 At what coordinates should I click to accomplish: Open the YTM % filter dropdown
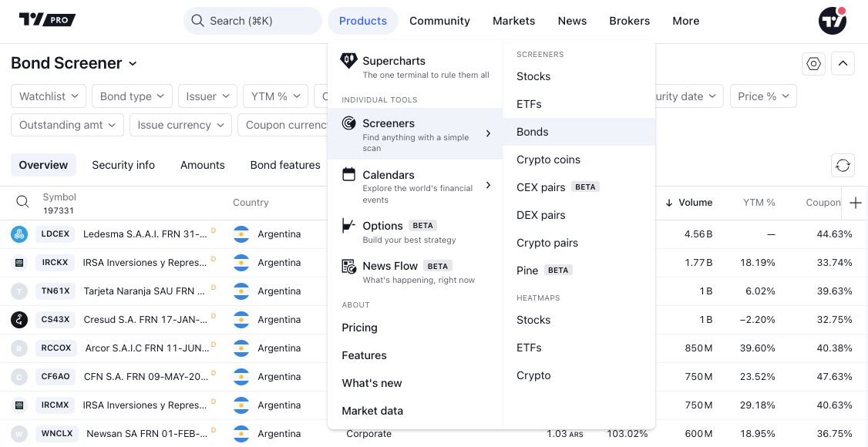(x=275, y=96)
